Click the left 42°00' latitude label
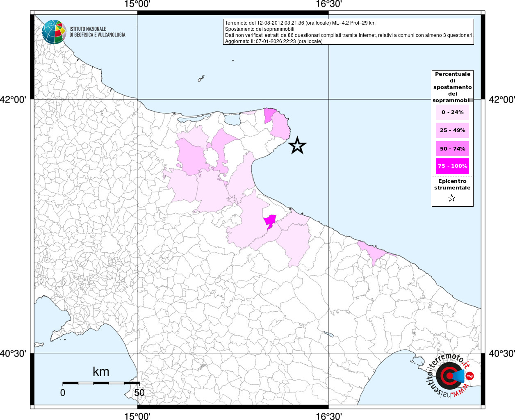515x420 pixels. point(14,99)
